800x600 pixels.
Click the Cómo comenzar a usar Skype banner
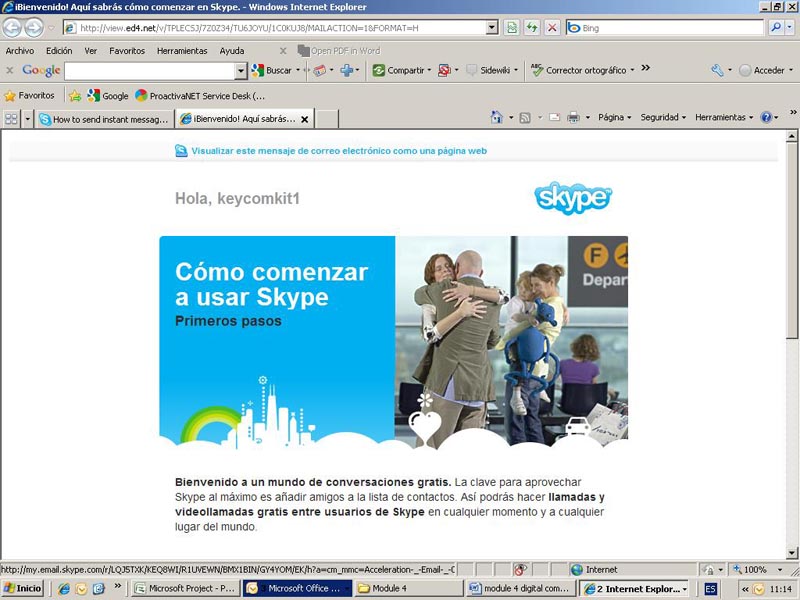[393, 342]
